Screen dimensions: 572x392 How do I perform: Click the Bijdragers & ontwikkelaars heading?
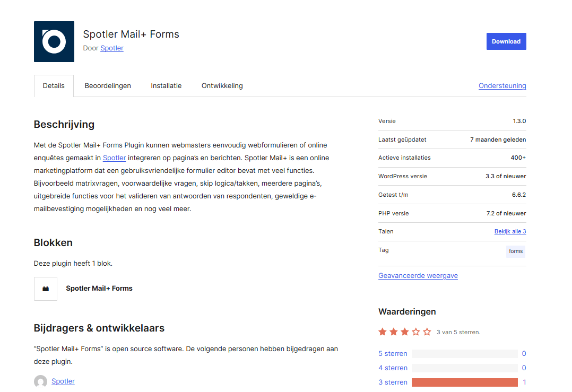[99, 328]
